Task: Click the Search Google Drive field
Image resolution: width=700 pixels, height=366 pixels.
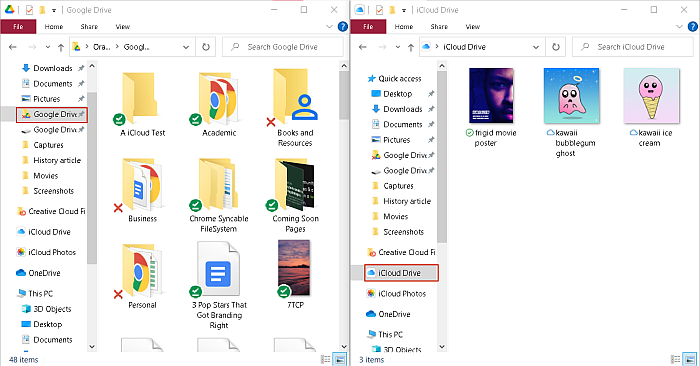Action: pos(283,47)
